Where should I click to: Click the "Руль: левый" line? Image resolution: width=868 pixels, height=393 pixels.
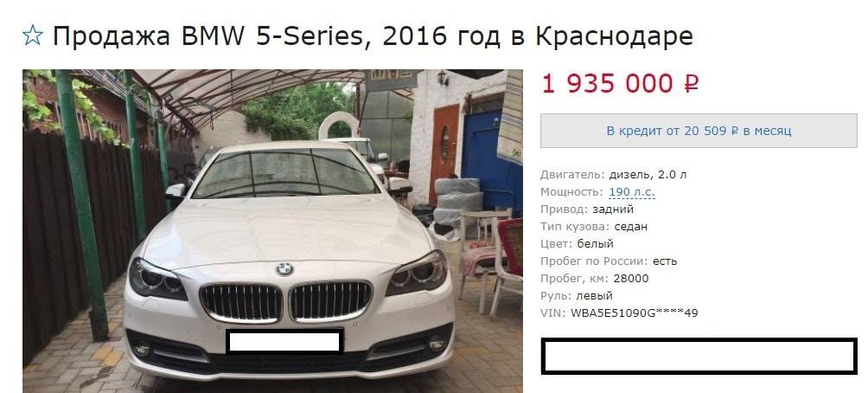coord(577,295)
